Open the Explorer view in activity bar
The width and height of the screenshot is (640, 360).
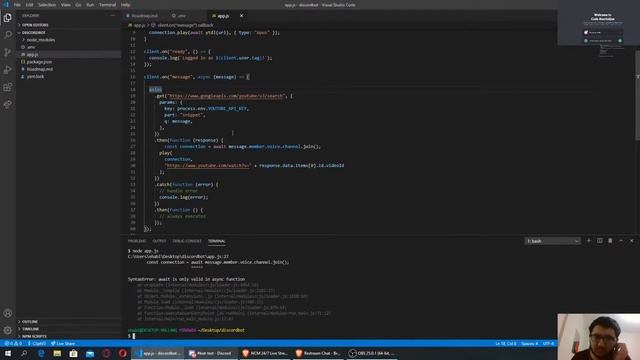click(x=7, y=18)
